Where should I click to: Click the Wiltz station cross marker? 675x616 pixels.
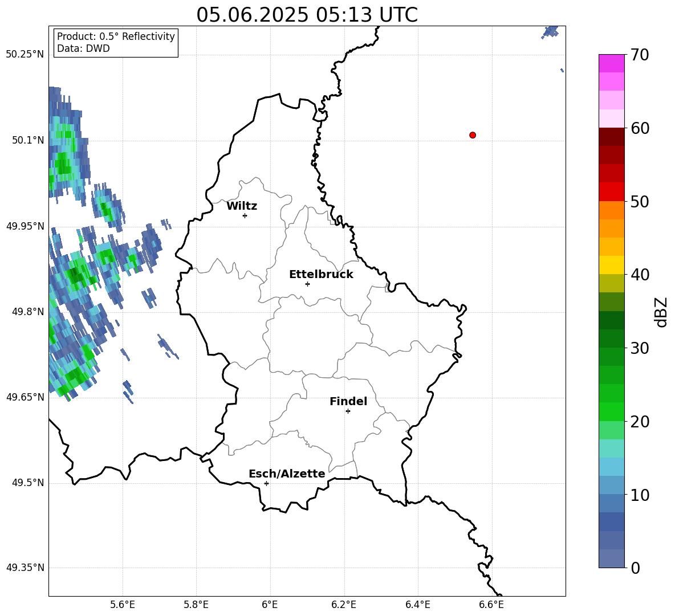point(245,215)
